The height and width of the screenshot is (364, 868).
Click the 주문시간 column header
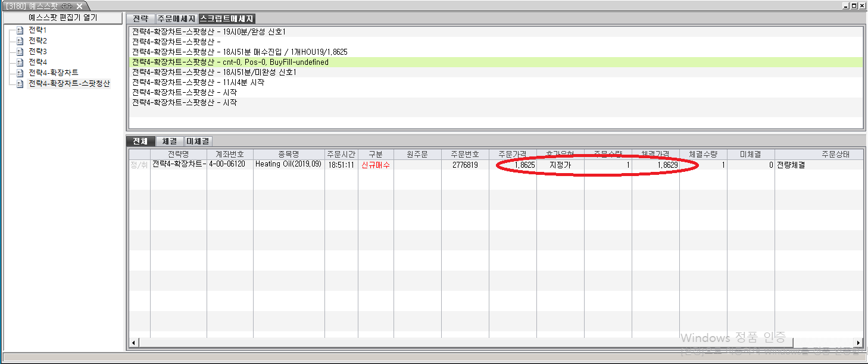tap(341, 155)
